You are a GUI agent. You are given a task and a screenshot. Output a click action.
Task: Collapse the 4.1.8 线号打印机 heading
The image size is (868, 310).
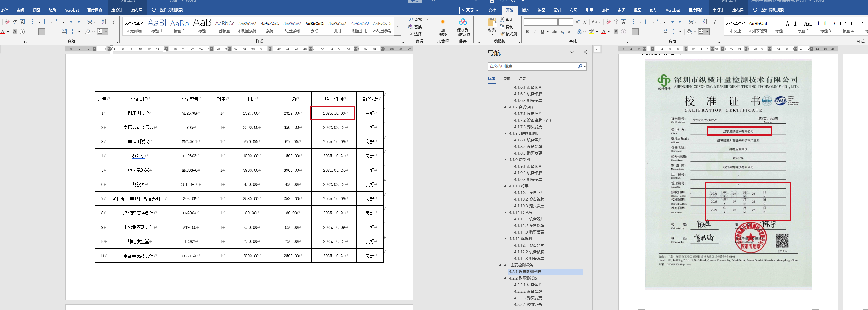505,134
